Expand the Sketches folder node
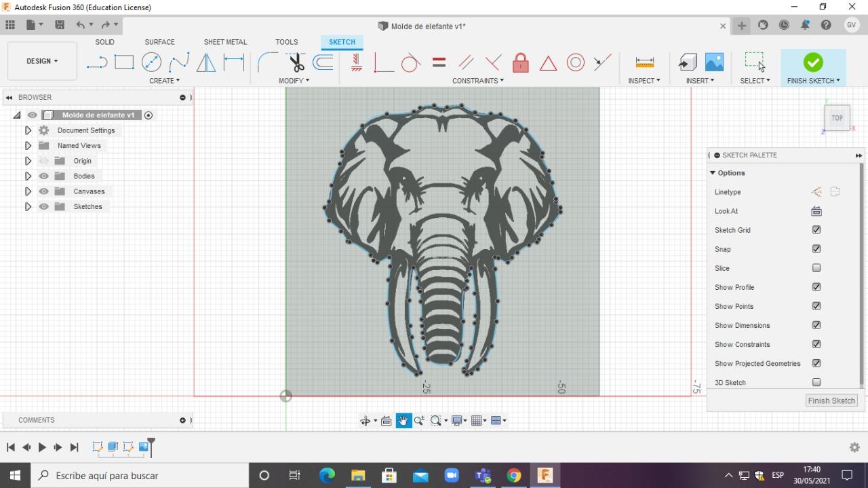The height and width of the screenshot is (488, 868). [28, 206]
